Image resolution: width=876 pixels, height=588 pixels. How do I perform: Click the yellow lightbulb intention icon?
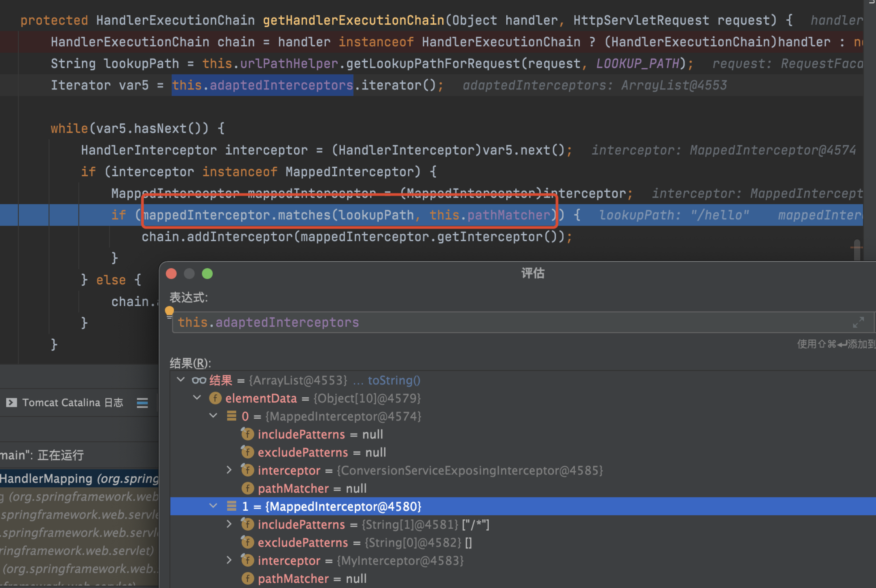coord(169,312)
